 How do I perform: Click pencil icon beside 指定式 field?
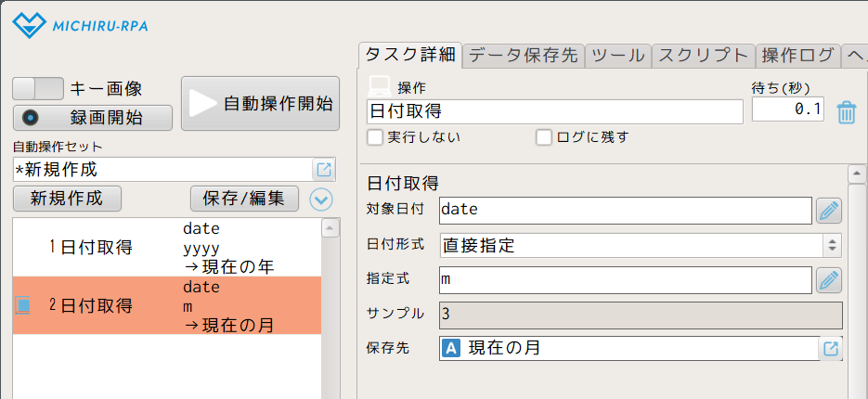(829, 279)
